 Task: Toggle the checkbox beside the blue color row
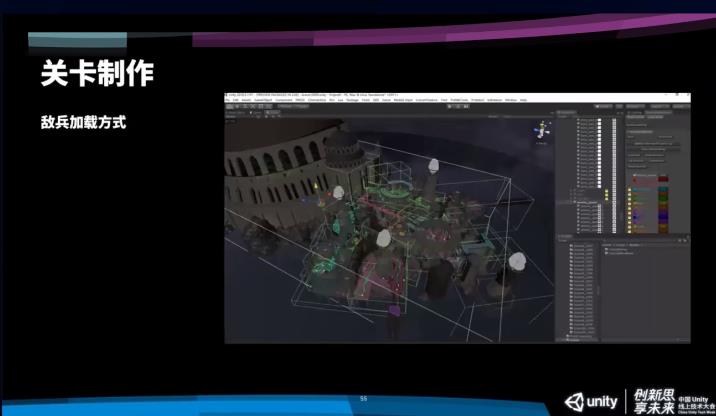coord(629,217)
